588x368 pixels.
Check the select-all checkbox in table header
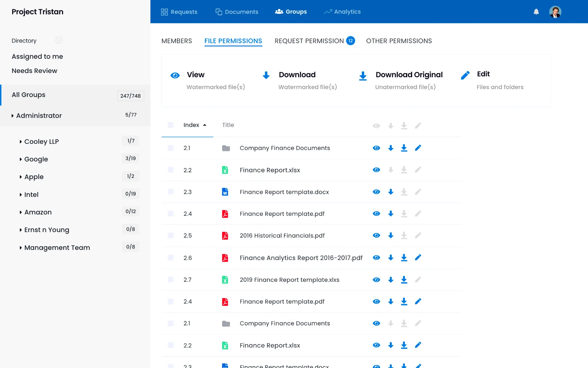click(x=171, y=125)
